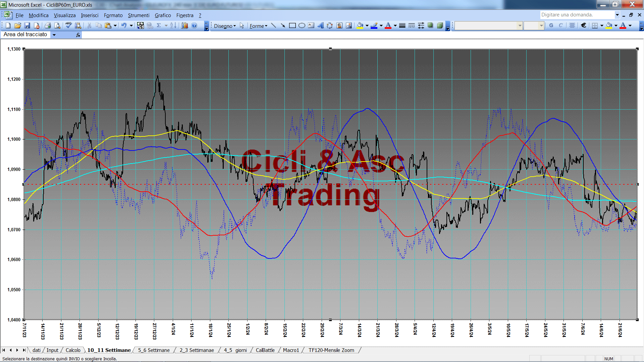Toggle italic formatting with the C button
Viewport: 644px width, 362px height.
(x=560, y=25)
